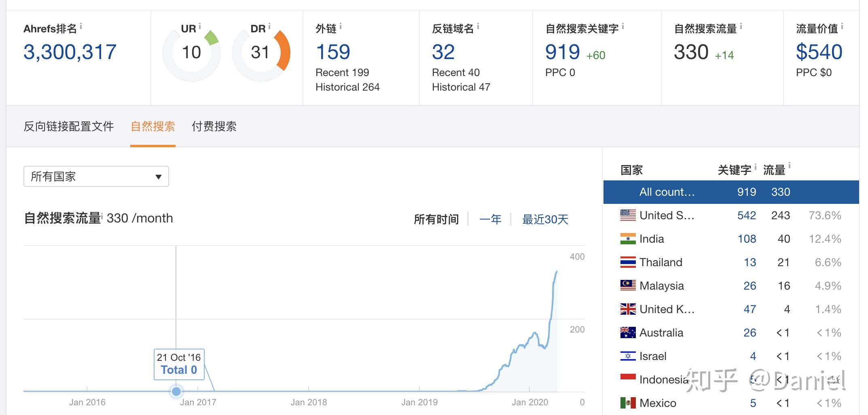
Task: Click the Thailand flag icon
Action: click(x=627, y=262)
